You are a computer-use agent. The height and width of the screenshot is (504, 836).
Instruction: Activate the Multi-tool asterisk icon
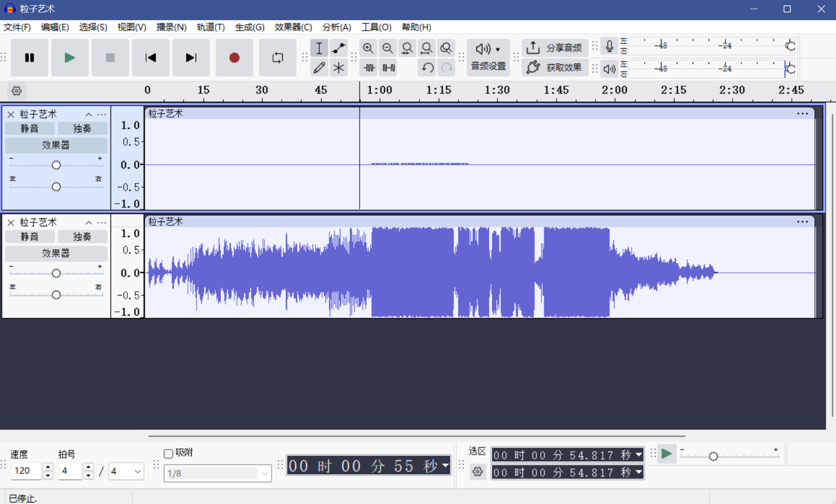(x=338, y=68)
